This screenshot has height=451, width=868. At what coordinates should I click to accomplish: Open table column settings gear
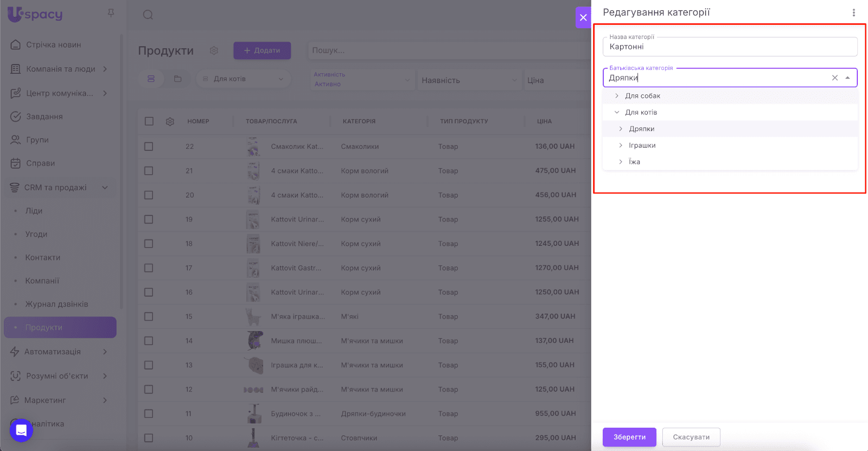(x=170, y=122)
